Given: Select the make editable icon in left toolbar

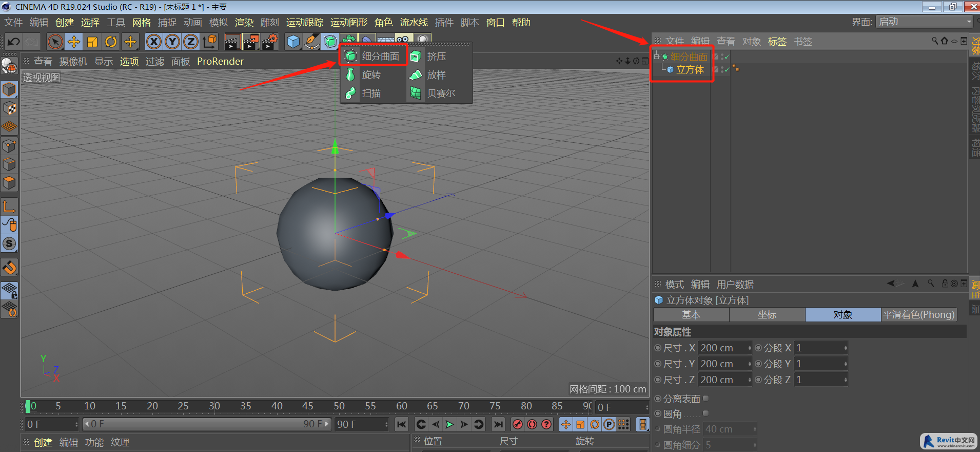Looking at the screenshot, I should (x=9, y=66).
